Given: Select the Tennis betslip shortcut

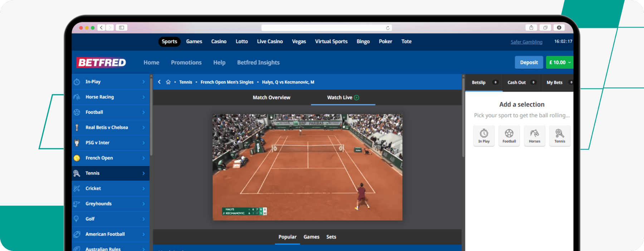Looking at the screenshot, I should [x=560, y=136].
